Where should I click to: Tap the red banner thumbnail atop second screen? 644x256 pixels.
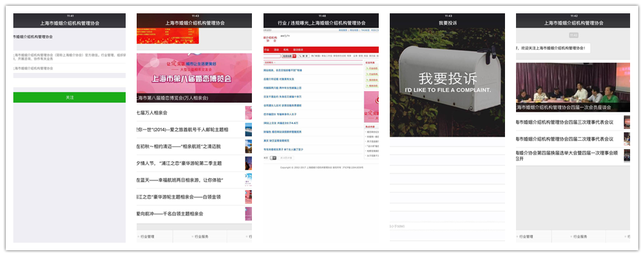[x=167, y=36]
